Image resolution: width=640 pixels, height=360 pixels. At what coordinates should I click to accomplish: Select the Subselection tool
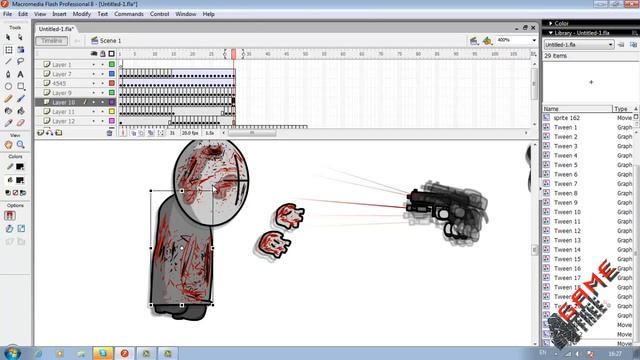[20, 38]
